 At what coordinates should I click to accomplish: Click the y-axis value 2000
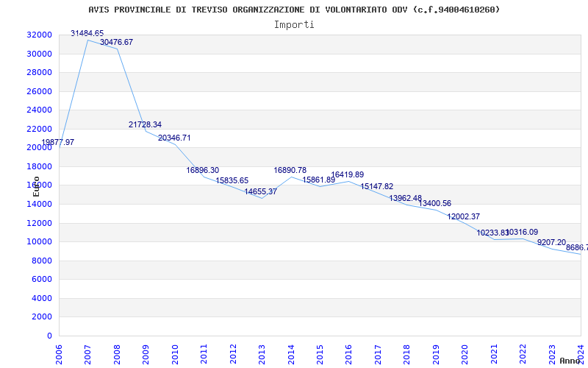click(42, 317)
